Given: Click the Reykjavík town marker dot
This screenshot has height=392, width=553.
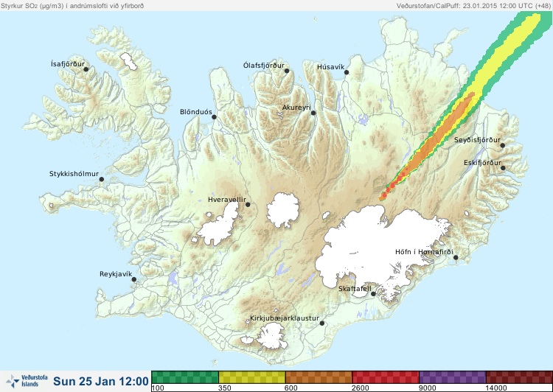Looking at the screenshot, I should coord(134,279).
